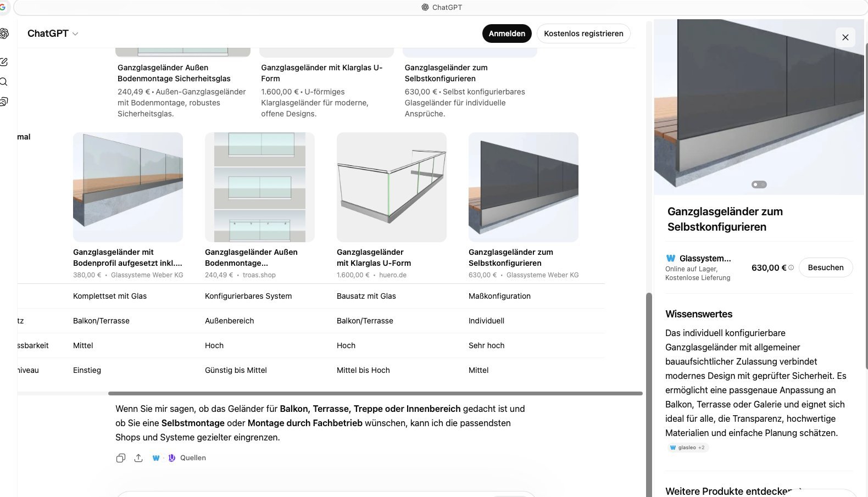Open 'Ganzglasgeländer Außen Bodenmontage Sicherheitsglas' card title

[x=174, y=73]
